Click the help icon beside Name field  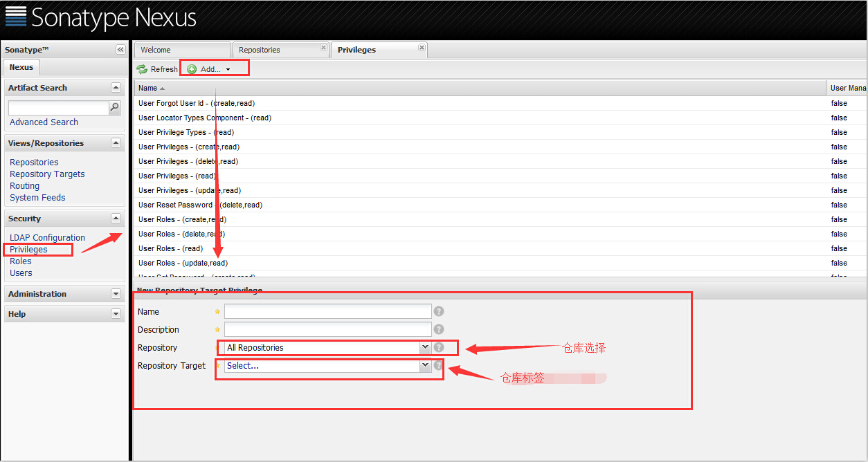(439, 312)
